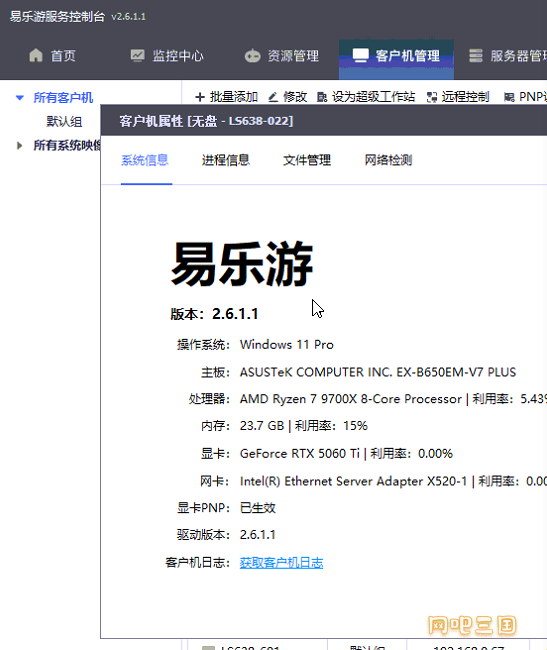This screenshot has height=650, width=547.
Task: Click the home icon beside 首页
Action: click(36, 55)
